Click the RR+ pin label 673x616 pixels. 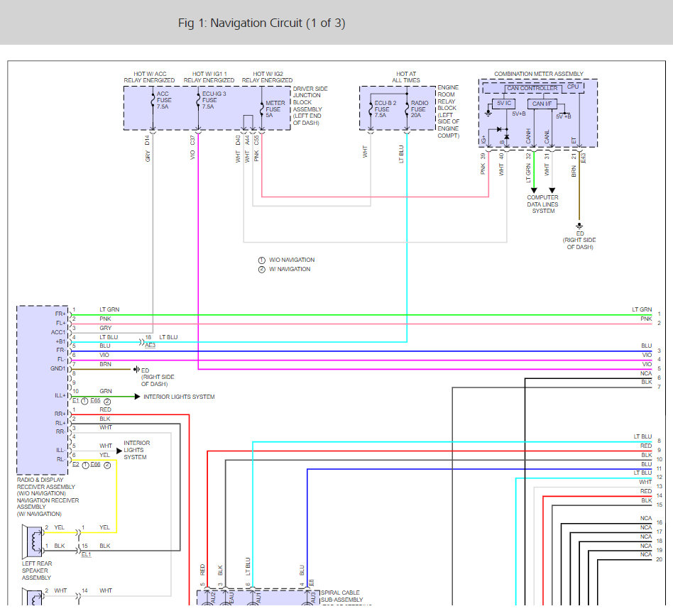coord(60,414)
